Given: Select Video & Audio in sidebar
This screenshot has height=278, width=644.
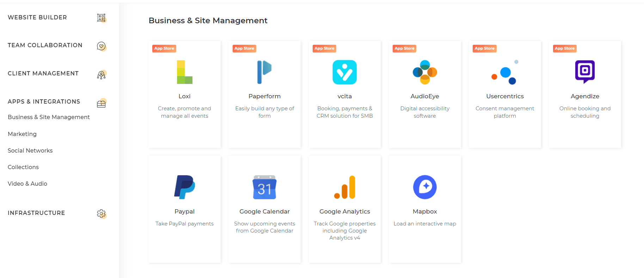Looking at the screenshot, I should click(x=27, y=184).
